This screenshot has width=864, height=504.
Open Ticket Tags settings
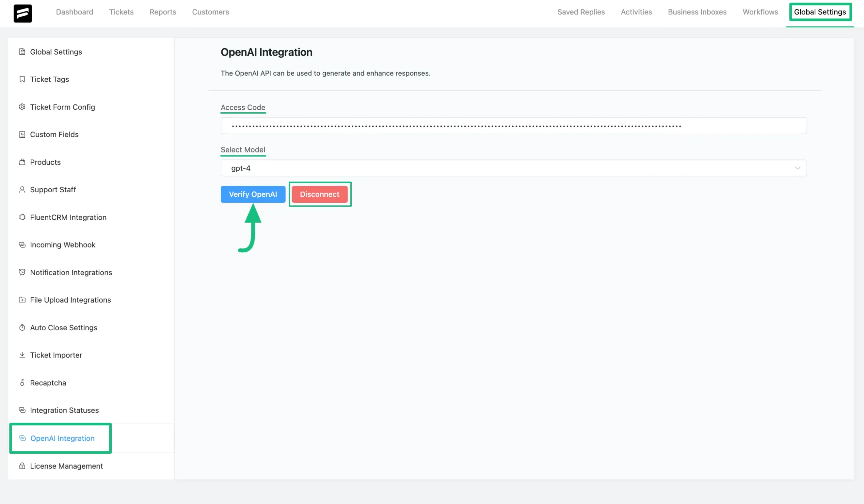pos(91,79)
